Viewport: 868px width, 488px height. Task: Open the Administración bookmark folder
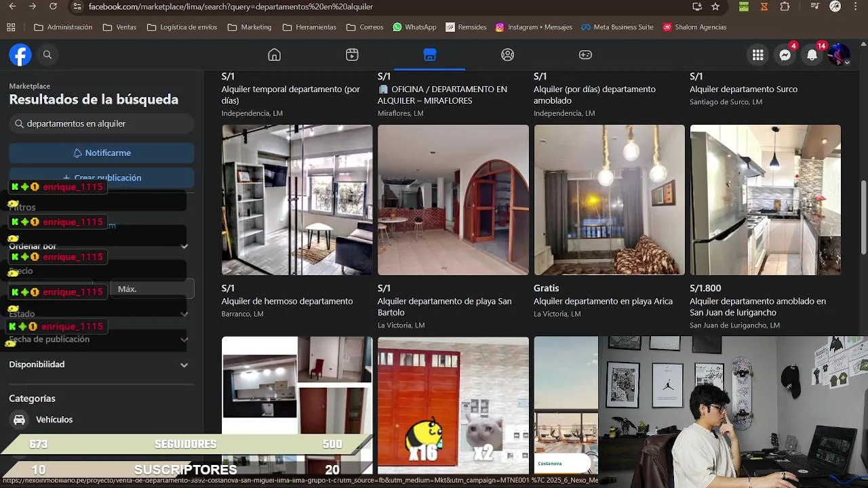(63, 27)
